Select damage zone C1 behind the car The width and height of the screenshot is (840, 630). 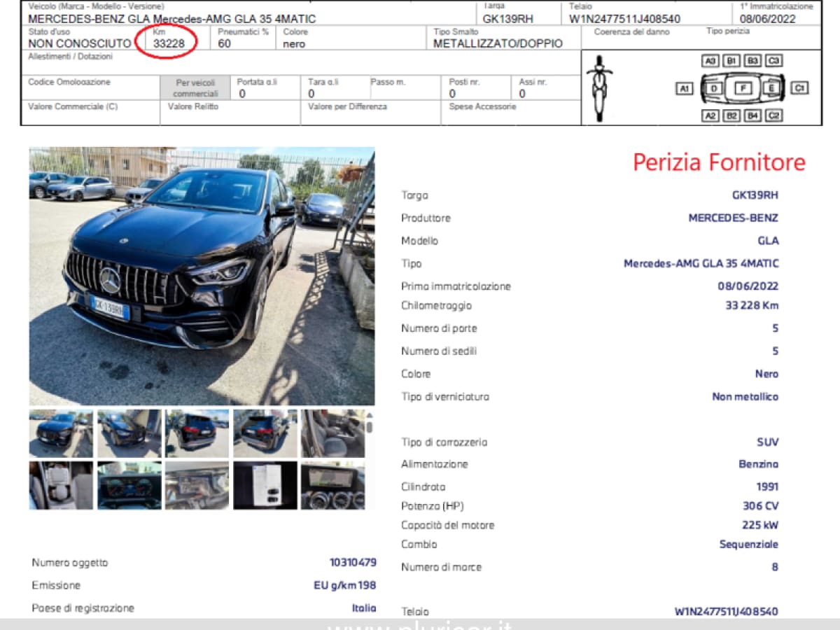pyautogui.click(x=799, y=88)
